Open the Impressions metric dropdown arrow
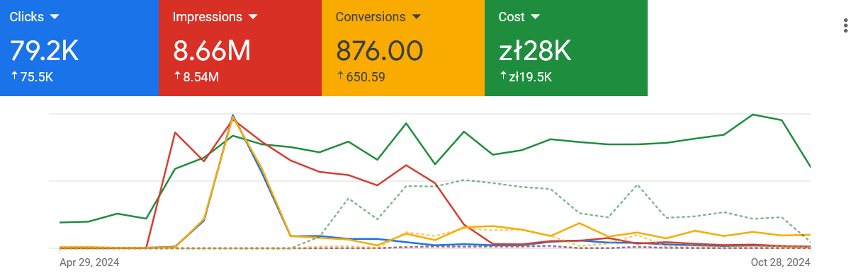Viewport: 868px width, 278px height. click(x=253, y=17)
